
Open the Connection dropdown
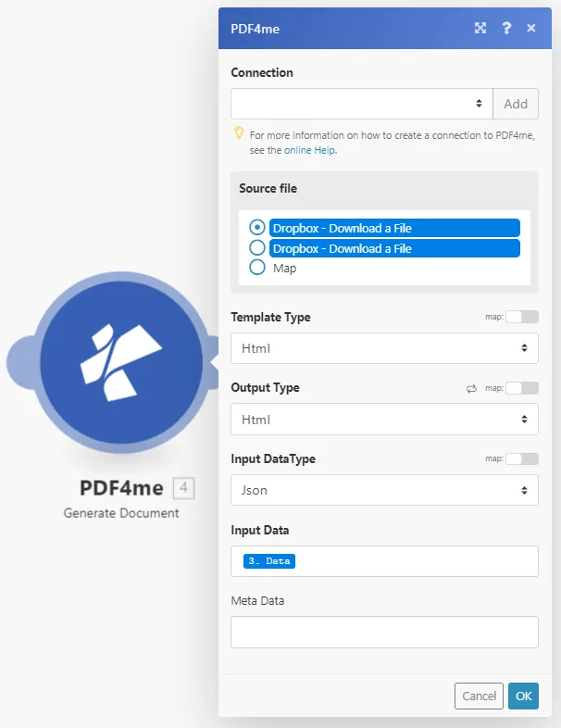[361, 104]
